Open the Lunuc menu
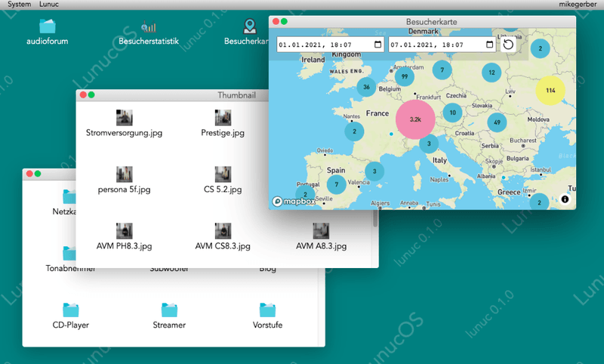604x364 pixels. [x=50, y=5]
